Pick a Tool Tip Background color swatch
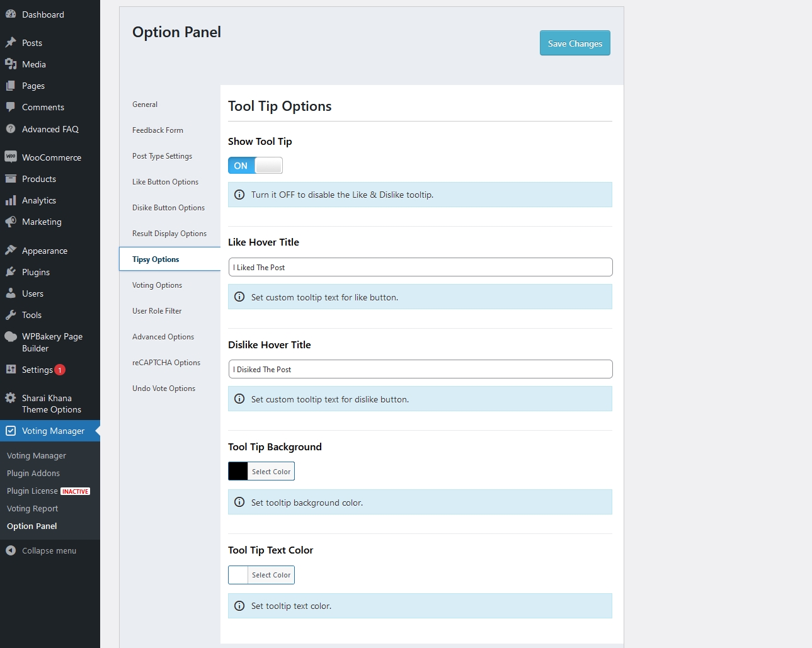Viewport: 812px width, 648px height. point(237,470)
